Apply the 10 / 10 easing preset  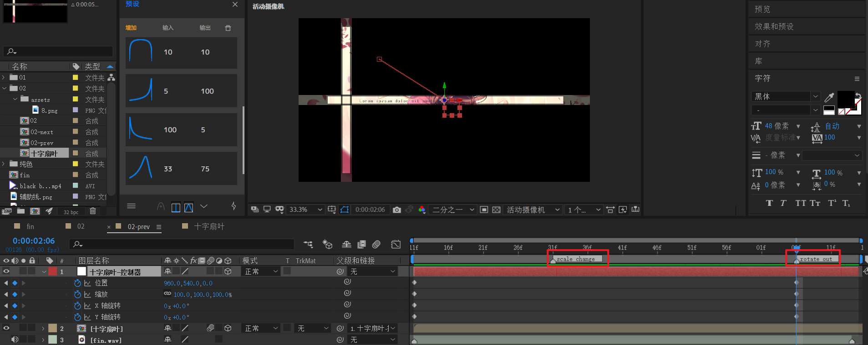[181, 52]
